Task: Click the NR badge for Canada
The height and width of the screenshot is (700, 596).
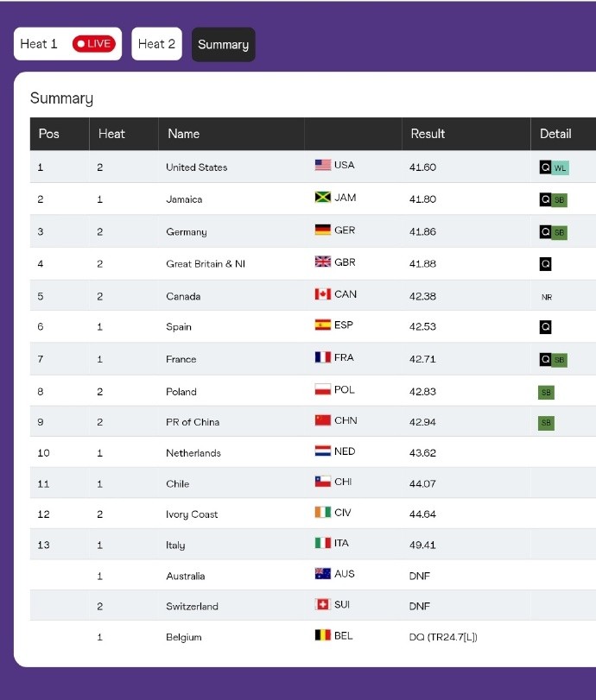Action: pos(546,297)
